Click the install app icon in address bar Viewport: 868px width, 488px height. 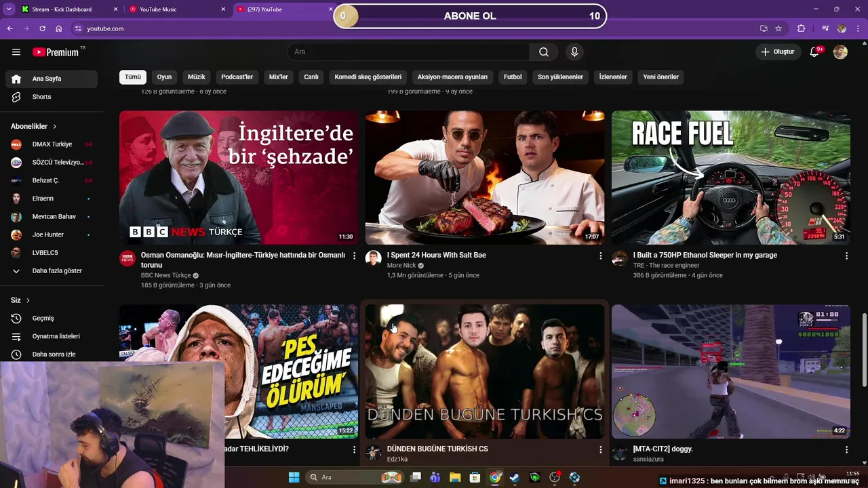tap(764, 28)
